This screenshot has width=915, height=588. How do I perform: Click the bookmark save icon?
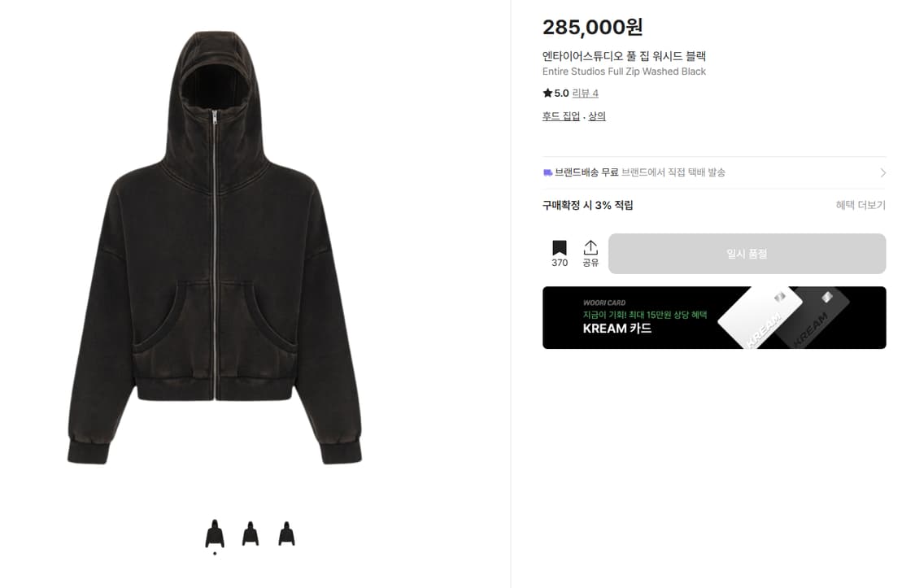point(559,248)
